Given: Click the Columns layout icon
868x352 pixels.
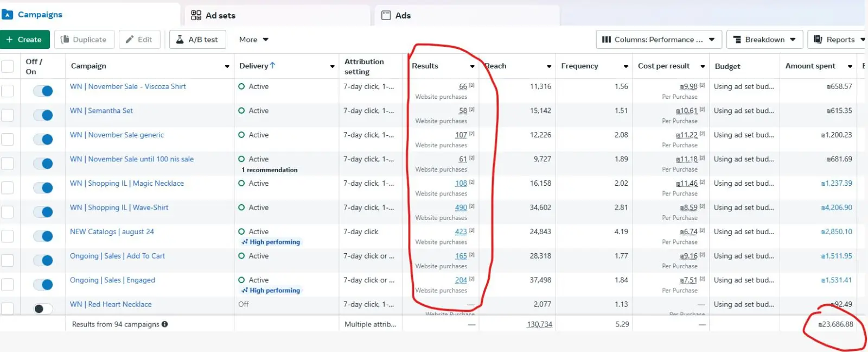Looking at the screenshot, I should 607,40.
